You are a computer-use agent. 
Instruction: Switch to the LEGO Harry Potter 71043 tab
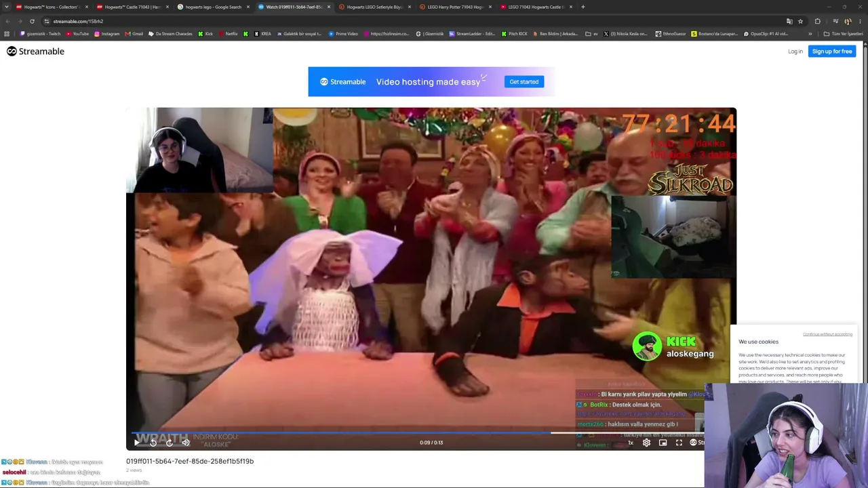pyautogui.click(x=456, y=7)
